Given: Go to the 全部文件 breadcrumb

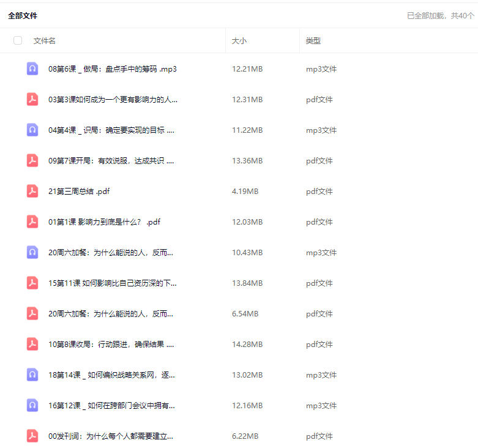Looking at the screenshot, I should [x=23, y=15].
